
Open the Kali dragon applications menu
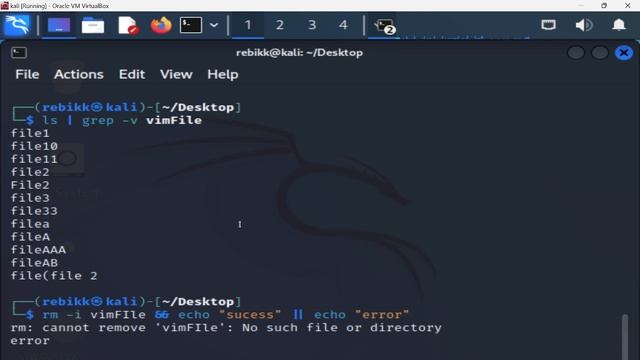17,25
